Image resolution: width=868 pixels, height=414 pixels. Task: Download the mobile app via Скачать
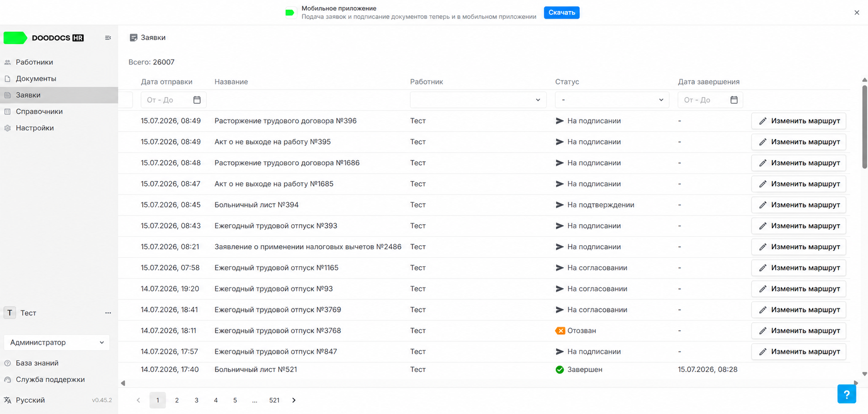pos(561,12)
